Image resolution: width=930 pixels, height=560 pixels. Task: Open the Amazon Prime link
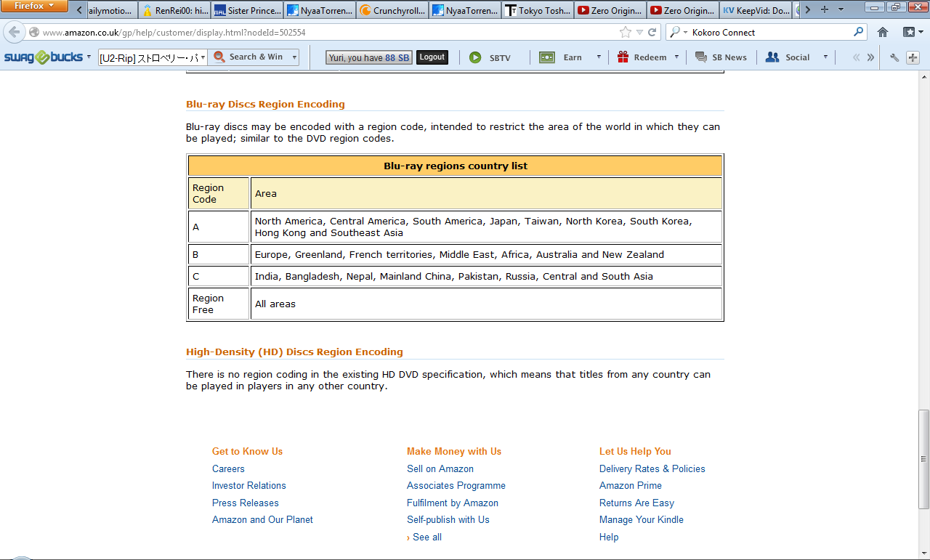(631, 485)
